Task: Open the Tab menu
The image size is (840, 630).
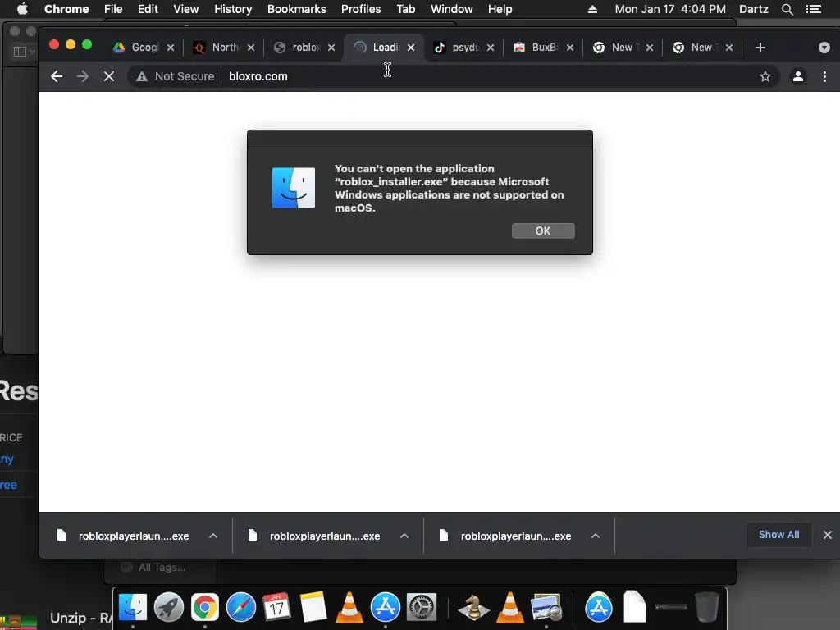Action: [x=406, y=9]
